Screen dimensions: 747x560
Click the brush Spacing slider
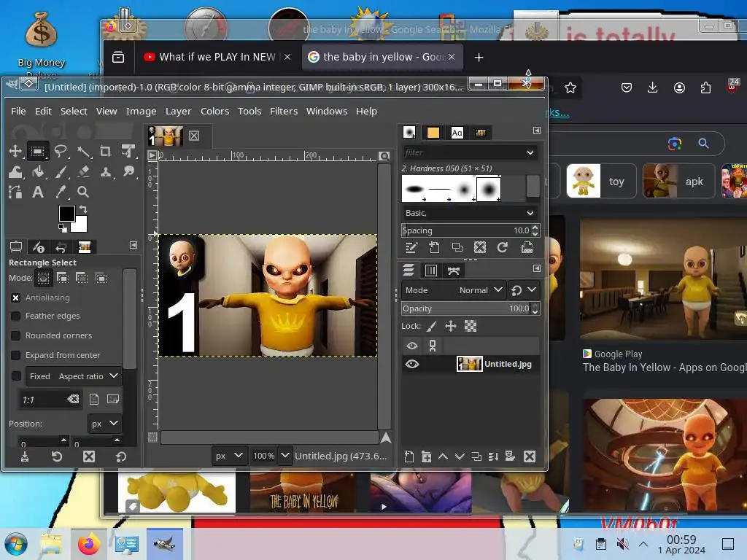(x=467, y=230)
